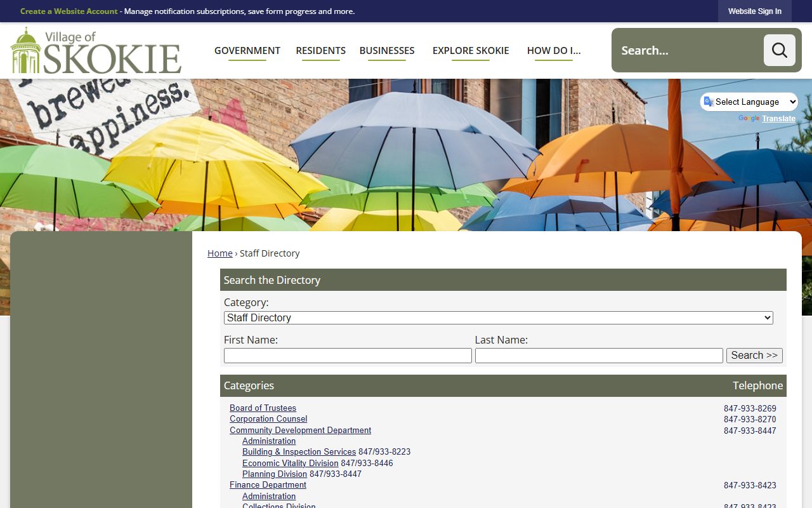Focus the site Search... input field
The height and width of the screenshot is (508, 812).
pyautogui.click(x=688, y=50)
